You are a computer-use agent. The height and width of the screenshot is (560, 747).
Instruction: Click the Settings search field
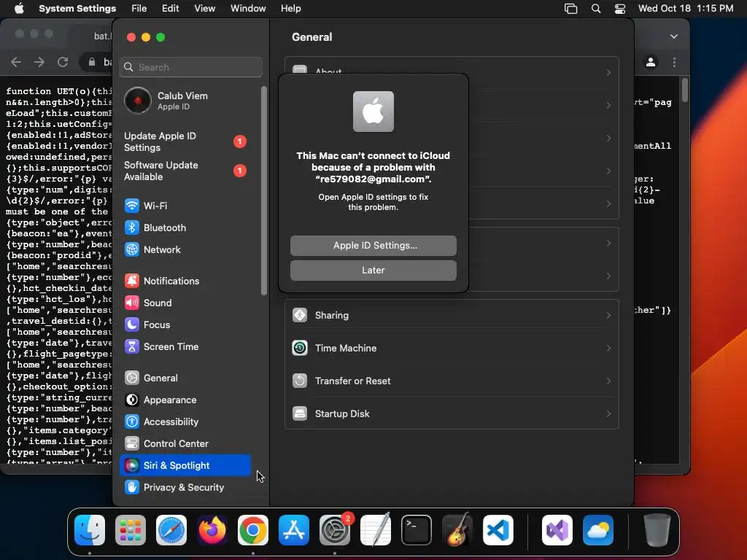[190, 67]
